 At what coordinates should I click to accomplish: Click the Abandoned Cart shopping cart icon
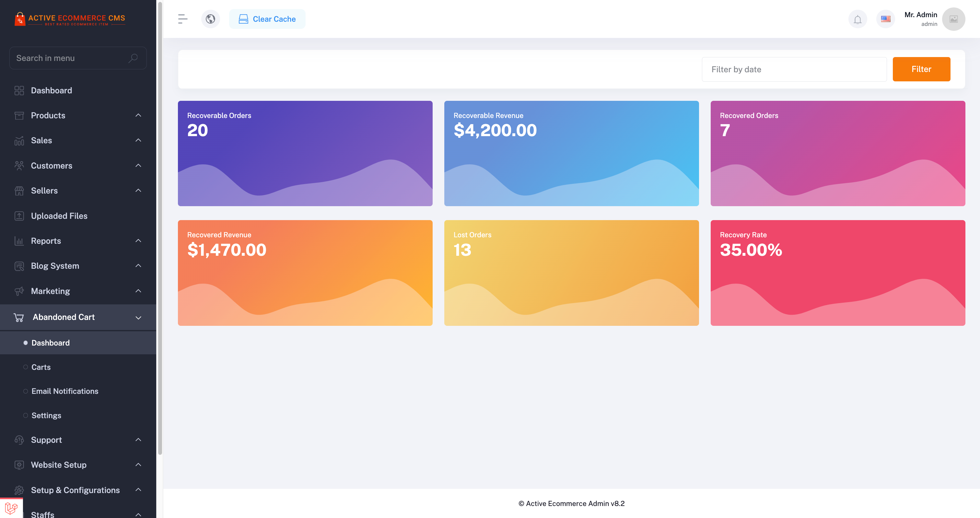click(x=19, y=317)
